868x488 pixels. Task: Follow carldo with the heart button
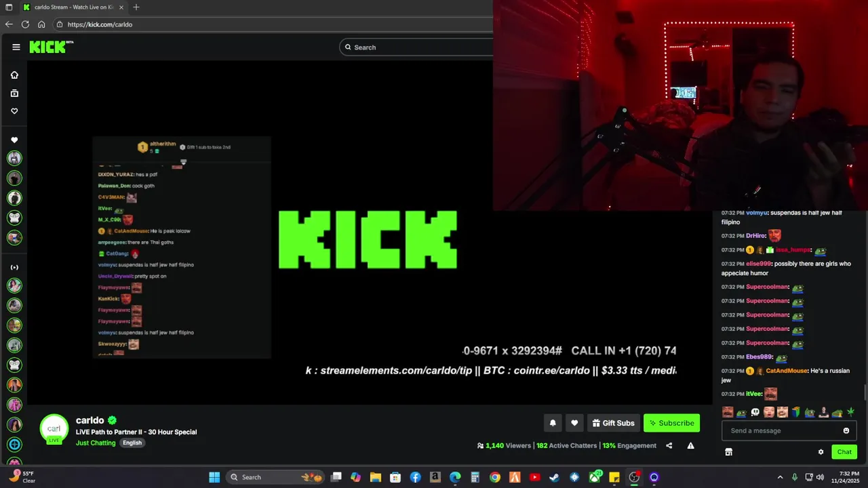(574, 423)
